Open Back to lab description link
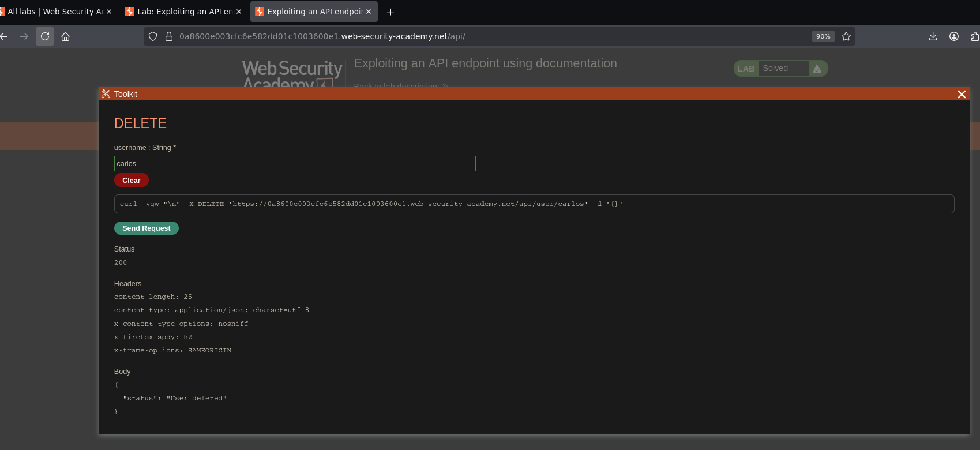The height and width of the screenshot is (450, 980). 400,86
